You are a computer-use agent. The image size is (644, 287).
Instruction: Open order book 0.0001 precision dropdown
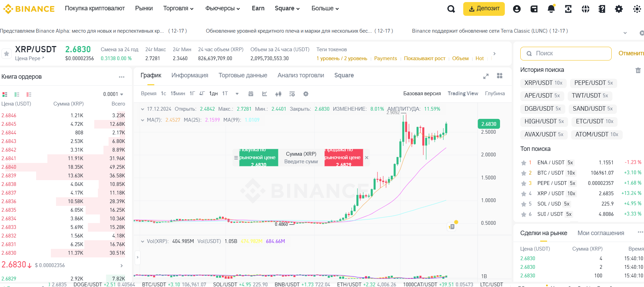[x=113, y=94]
